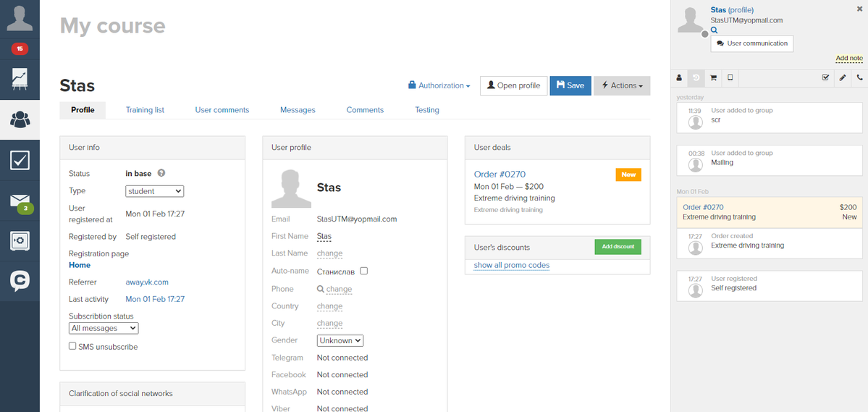Edit the First Name value Stas
868x412 pixels.
324,237
